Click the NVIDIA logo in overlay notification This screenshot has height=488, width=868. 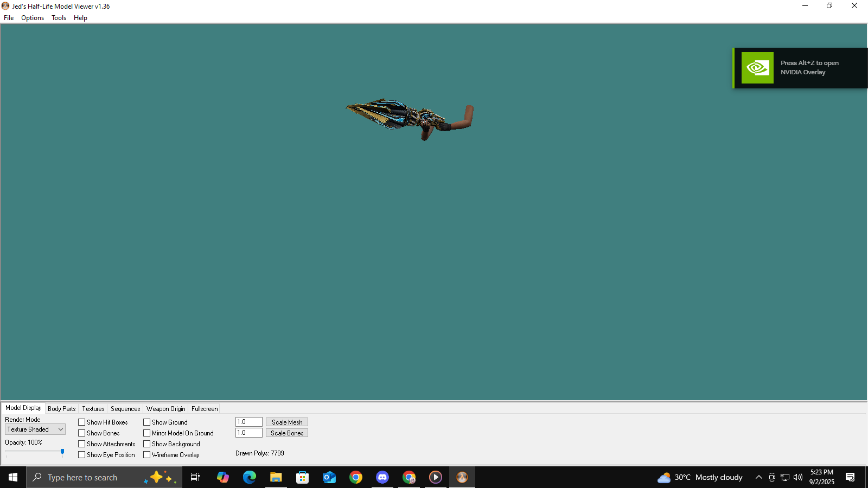(757, 68)
